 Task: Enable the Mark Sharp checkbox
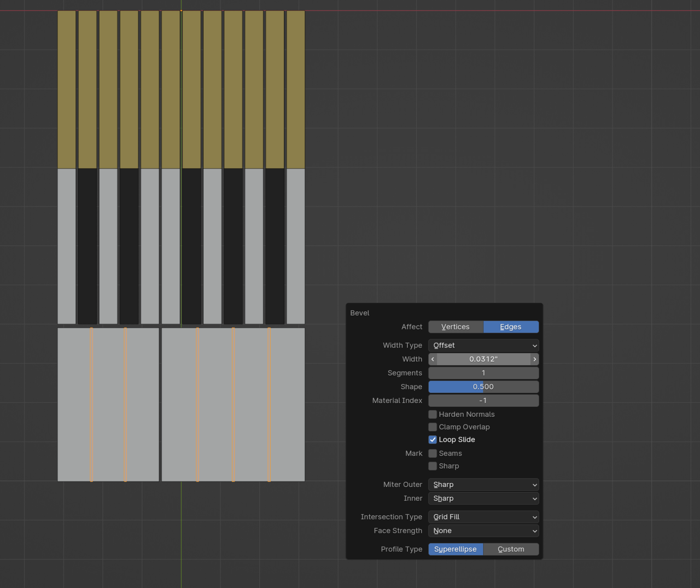[x=433, y=465]
